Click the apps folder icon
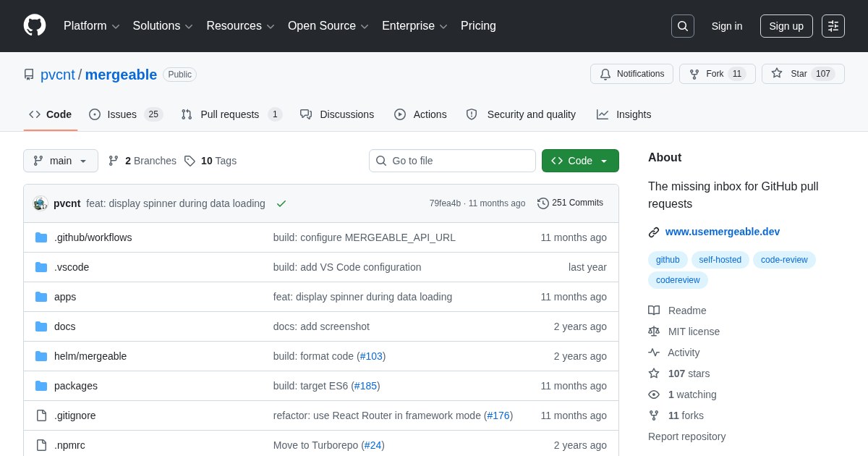The width and height of the screenshot is (868, 456). [x=41, y=297]
